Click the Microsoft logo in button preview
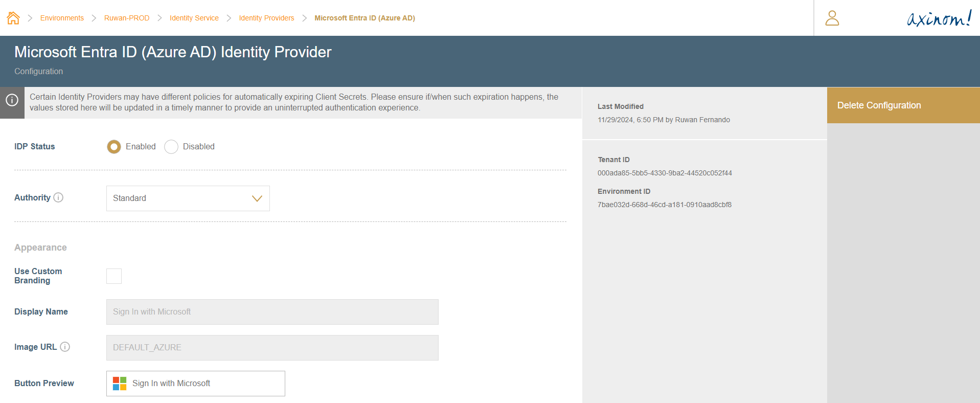 (120, 384)
